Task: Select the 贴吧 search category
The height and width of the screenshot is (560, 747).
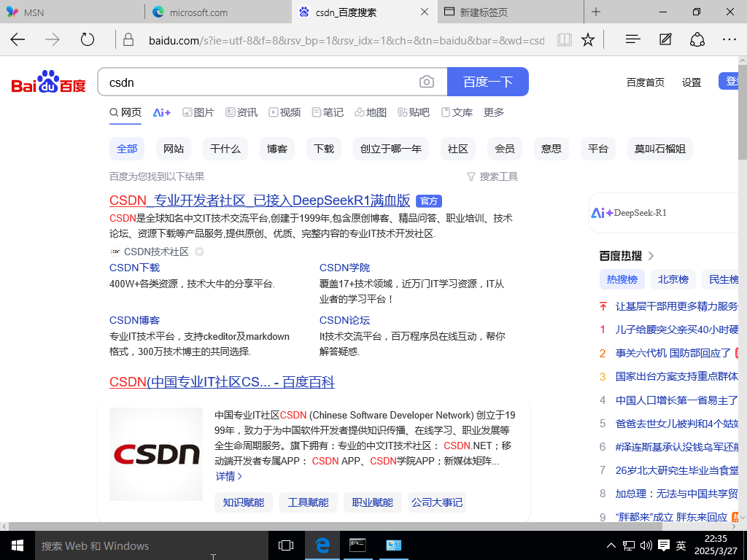Action: click(x=414, y=112)
